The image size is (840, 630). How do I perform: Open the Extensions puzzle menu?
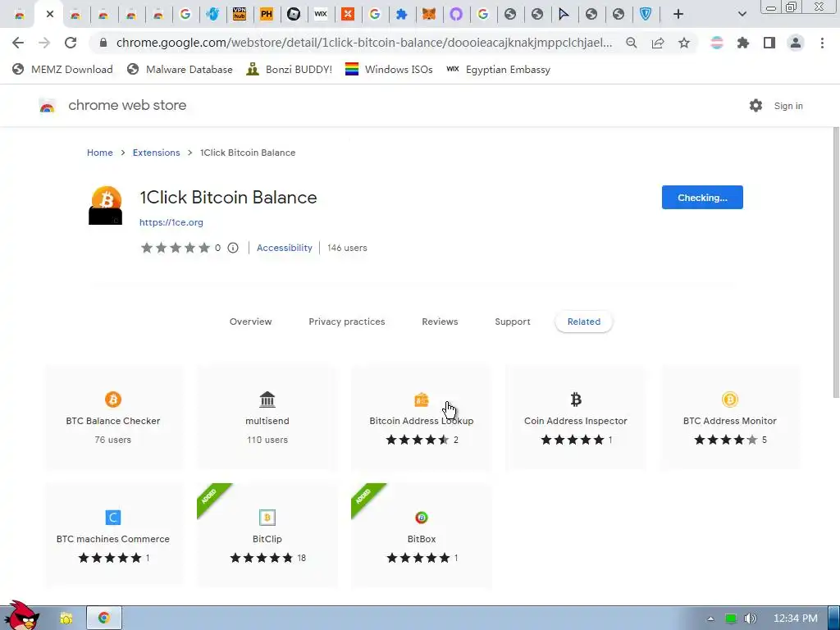pos(743,43)
